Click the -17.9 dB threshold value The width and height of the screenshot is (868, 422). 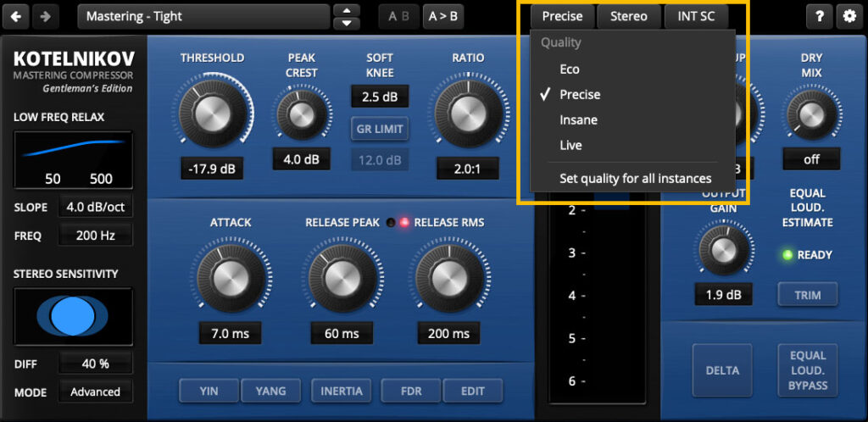(212, 168)
